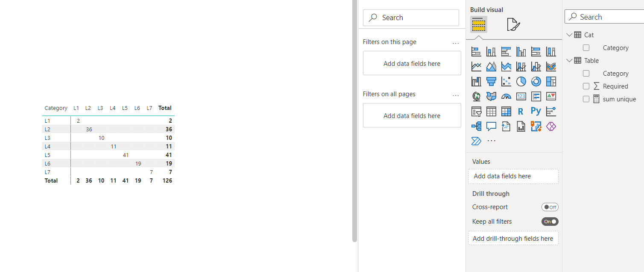This screenshot has width=644, height=272.
Task: Select the Clustered column chart visual
Action: (521, 52)
